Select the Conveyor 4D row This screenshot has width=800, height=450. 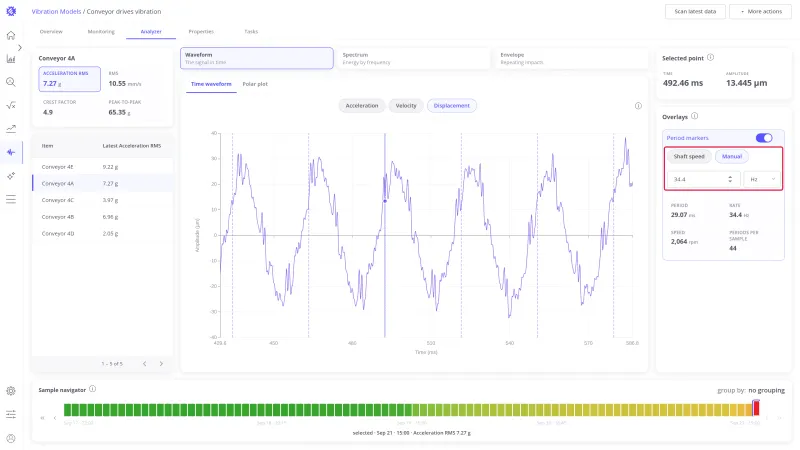coord(103,234)
